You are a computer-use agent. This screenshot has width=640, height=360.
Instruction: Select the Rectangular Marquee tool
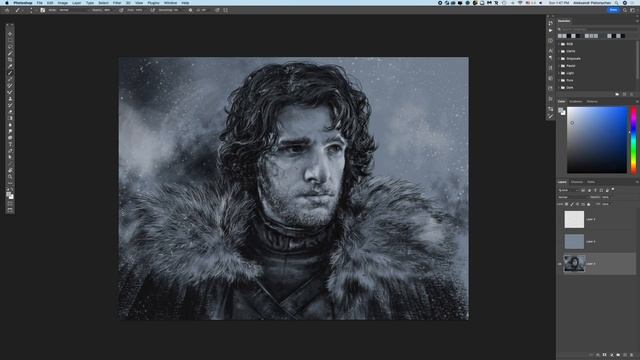[10, 40]
